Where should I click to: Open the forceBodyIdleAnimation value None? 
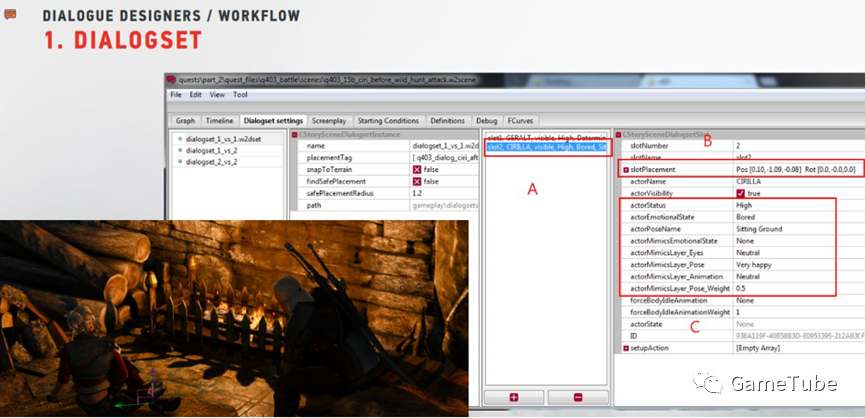pyautogui.click(x=799, y=301)
